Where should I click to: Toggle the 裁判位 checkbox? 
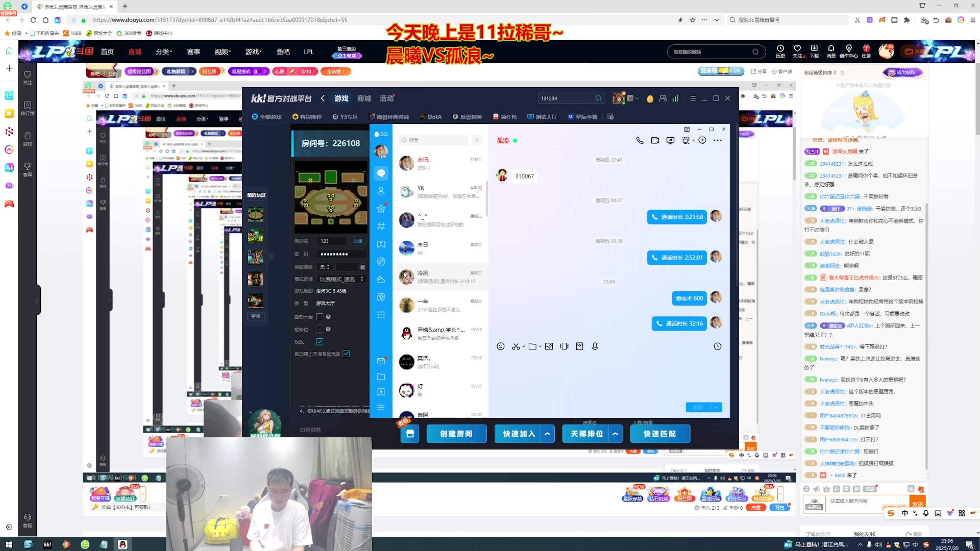tap(320, 330)
